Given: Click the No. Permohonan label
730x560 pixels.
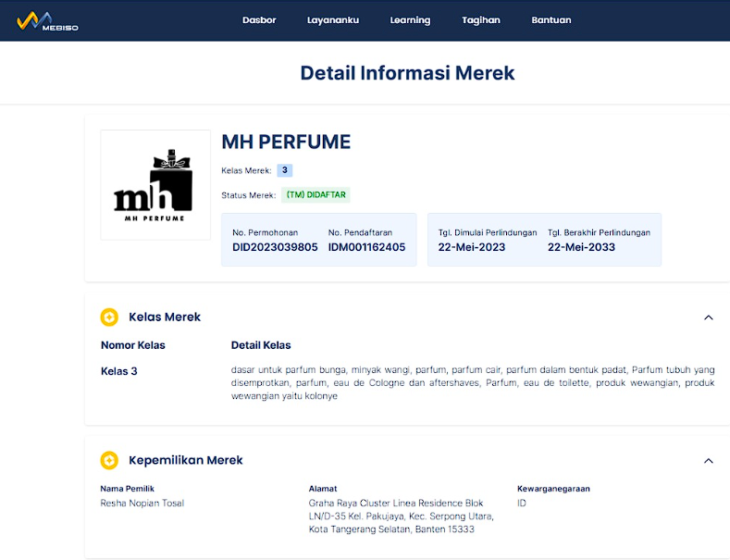Looking at the screenshot, I should (x=265, y=232).
